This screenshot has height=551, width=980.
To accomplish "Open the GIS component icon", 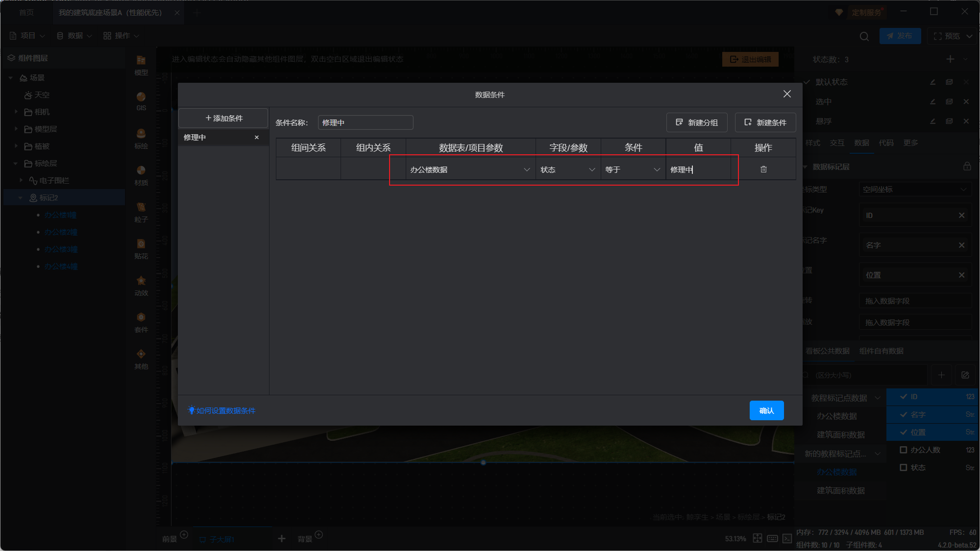I will coord(141,101).
